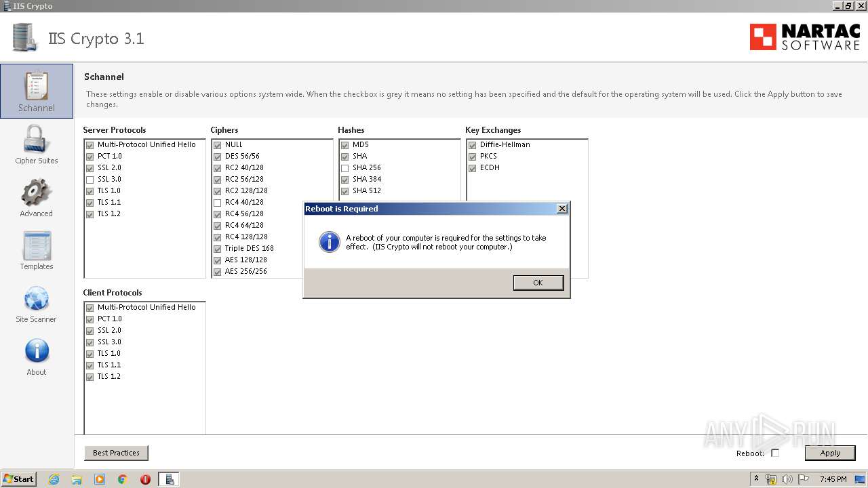This screenshot has width=868, height=488.
Task: Toggle Triple DES 168 cipher checkbox
Action: tap(217, 249)
